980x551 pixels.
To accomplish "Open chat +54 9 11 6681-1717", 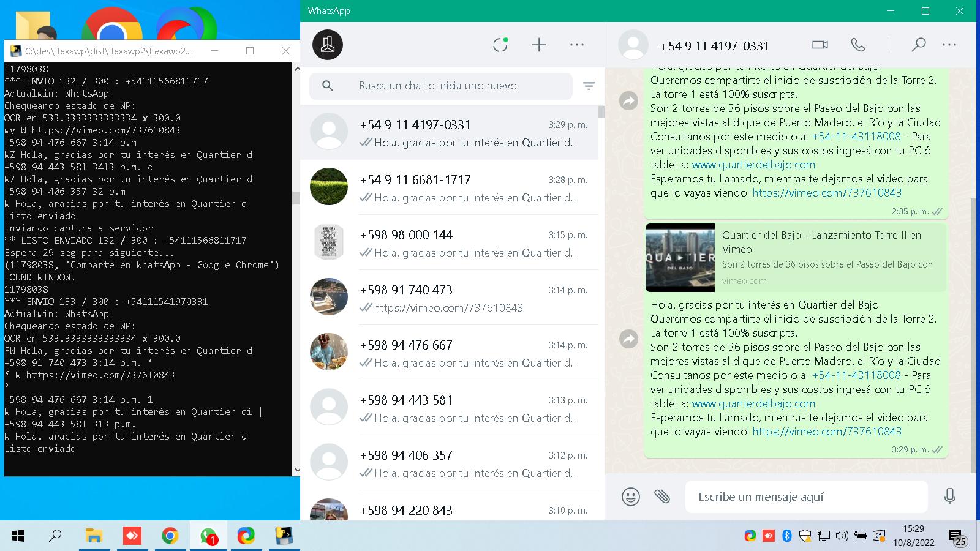I will coord(449,188).
